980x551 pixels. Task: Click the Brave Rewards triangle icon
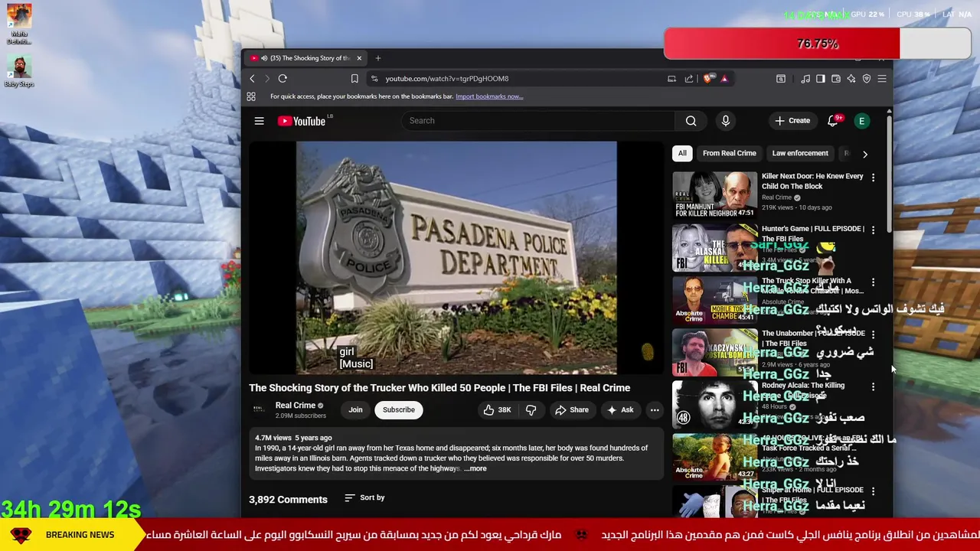pyautogui.click(x=724, y=78)
